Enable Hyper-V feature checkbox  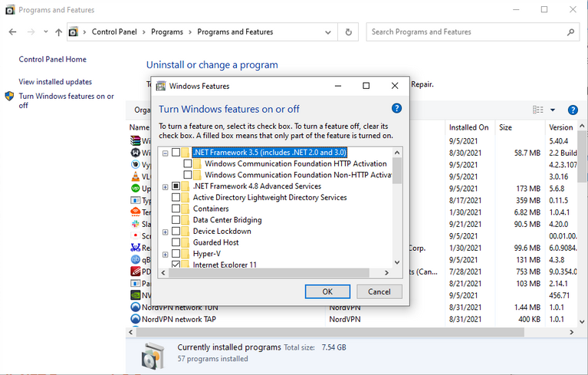176,254
